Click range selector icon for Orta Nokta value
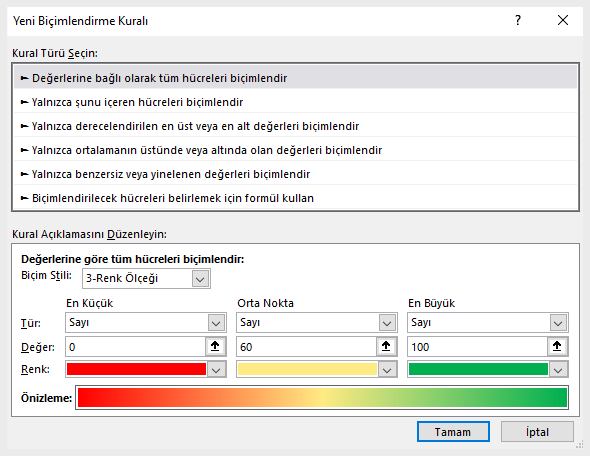This screenshot has width=590, height=456. 386,346
